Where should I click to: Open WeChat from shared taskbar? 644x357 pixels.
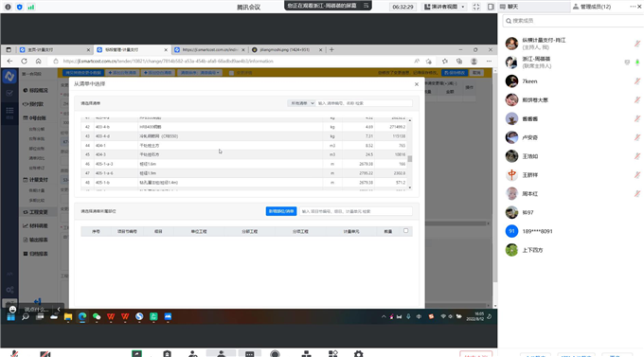click(97, 316)
